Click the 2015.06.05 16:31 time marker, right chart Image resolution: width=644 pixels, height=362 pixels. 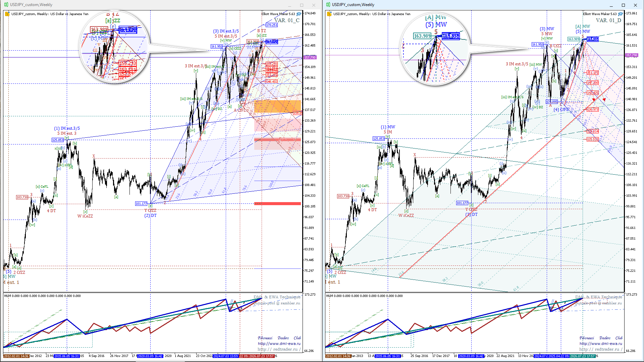[x=388, y=356]
